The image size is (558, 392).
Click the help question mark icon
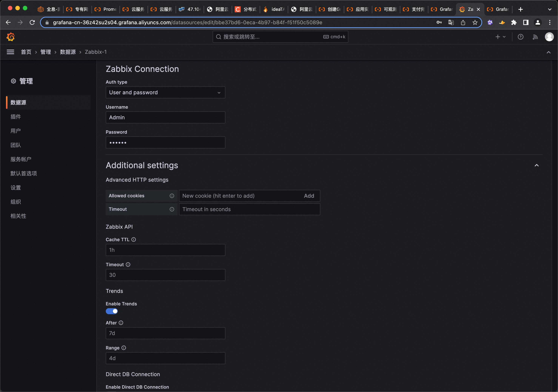click(x=520, y=37)
